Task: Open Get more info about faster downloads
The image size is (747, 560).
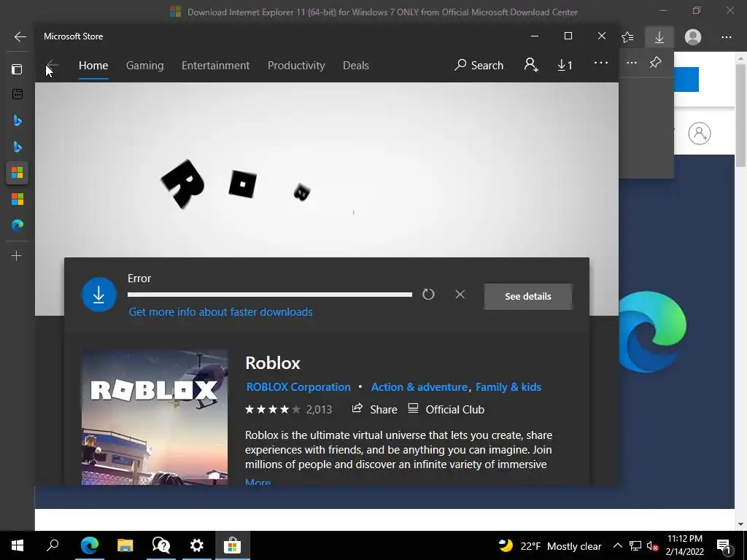Action: (220, 312)
